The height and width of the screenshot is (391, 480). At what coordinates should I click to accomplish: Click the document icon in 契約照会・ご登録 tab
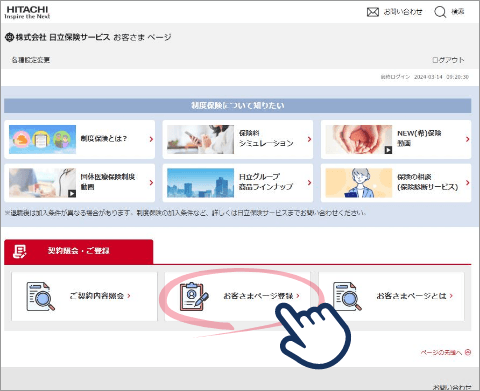pos(19,251)
